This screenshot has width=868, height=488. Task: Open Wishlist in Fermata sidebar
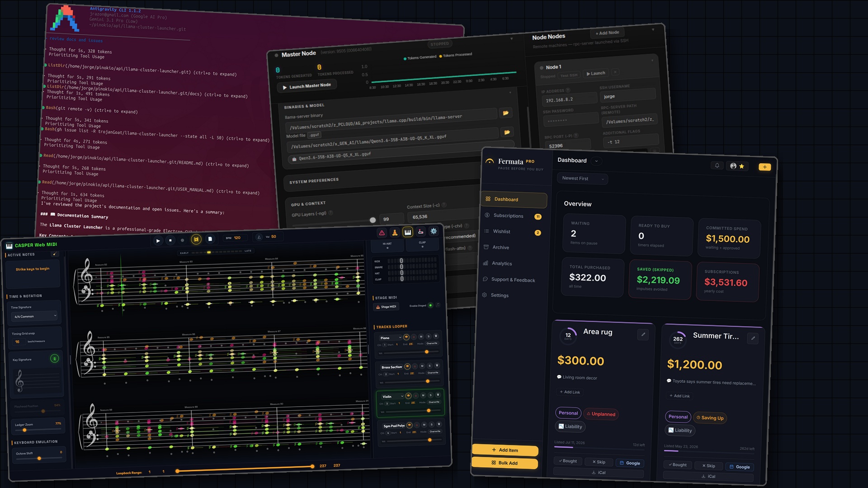point(513,232)
